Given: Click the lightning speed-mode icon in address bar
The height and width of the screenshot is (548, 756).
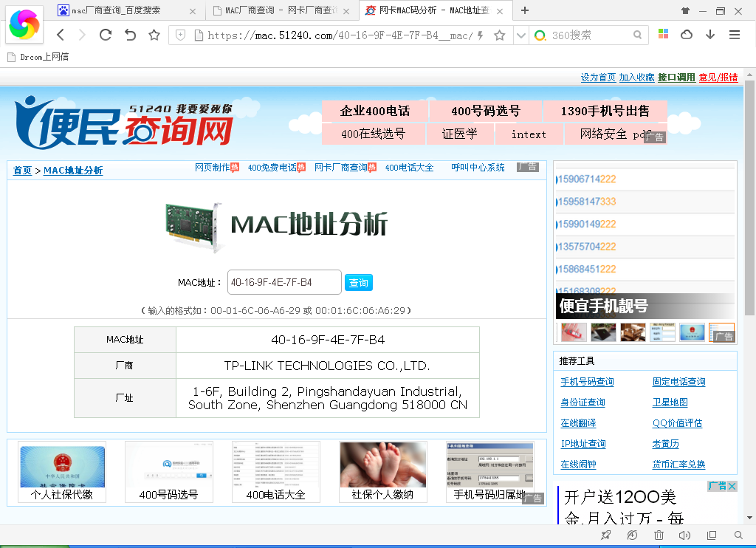Looking at the screenshot, I should pos(480,35).
